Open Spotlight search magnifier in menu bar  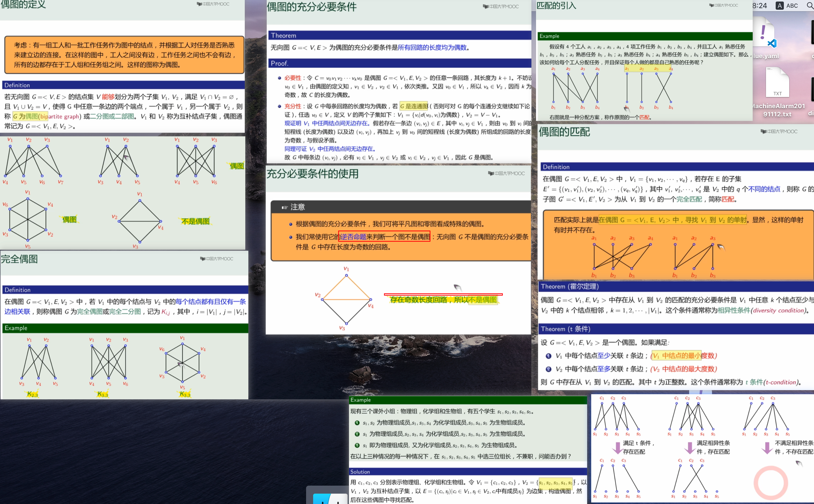[x=810, y=6]
